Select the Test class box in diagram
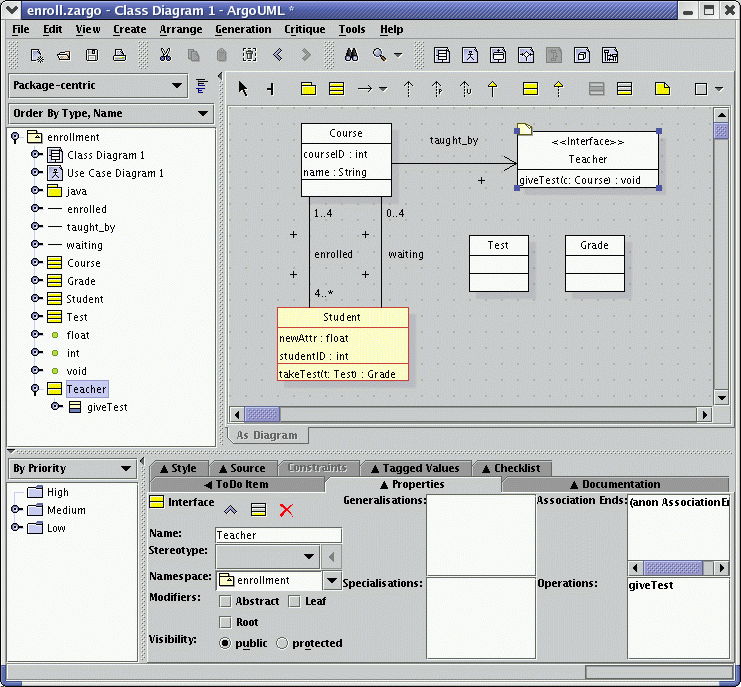This screenshot has height=687, width=741. (499, 263)
